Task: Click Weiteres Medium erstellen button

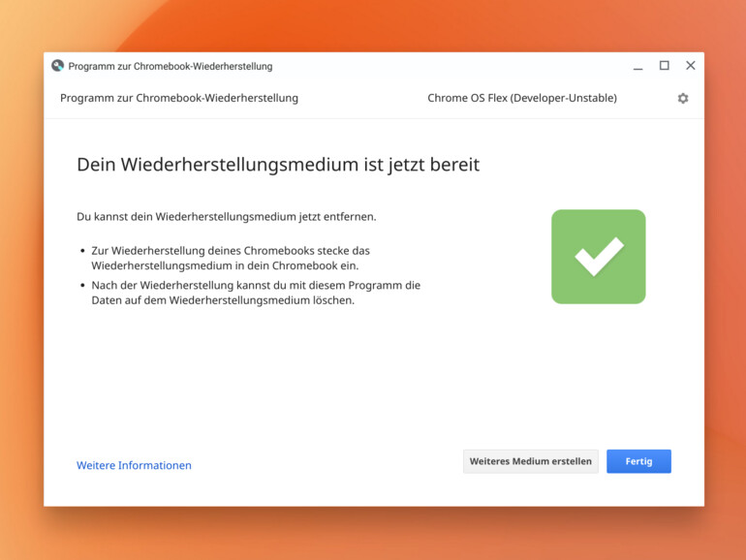Action: tap(531, 461)
